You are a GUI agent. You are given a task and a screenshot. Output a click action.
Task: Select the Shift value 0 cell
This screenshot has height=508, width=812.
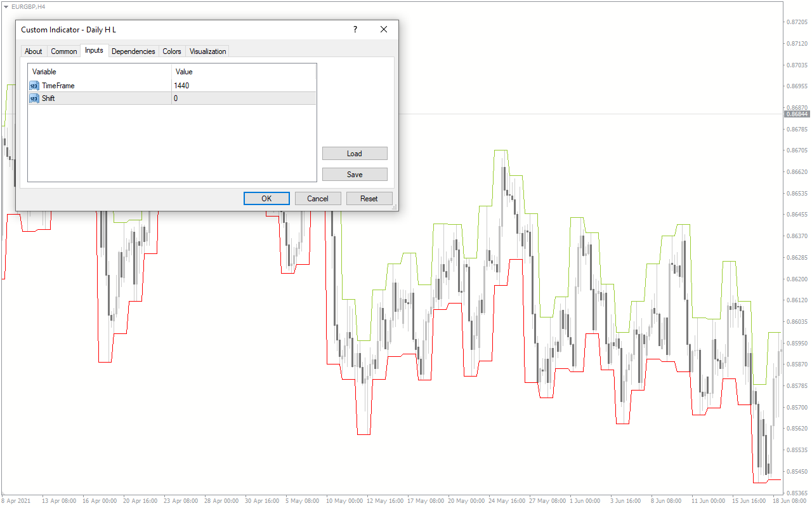click(x=244, y=98)
